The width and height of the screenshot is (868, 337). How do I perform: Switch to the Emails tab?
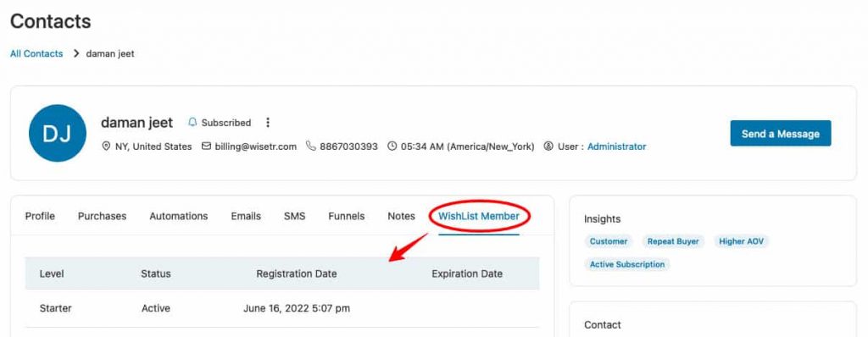click(x=246, y=217)
